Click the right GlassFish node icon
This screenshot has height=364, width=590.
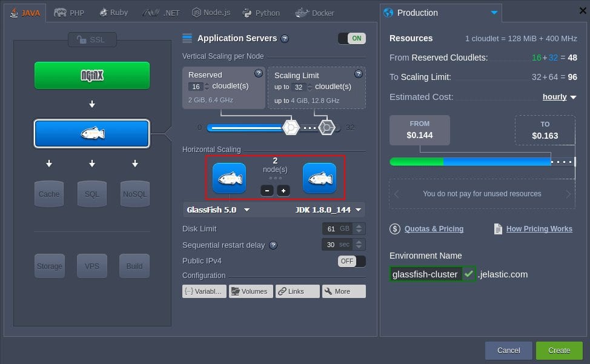coord(319,178)
